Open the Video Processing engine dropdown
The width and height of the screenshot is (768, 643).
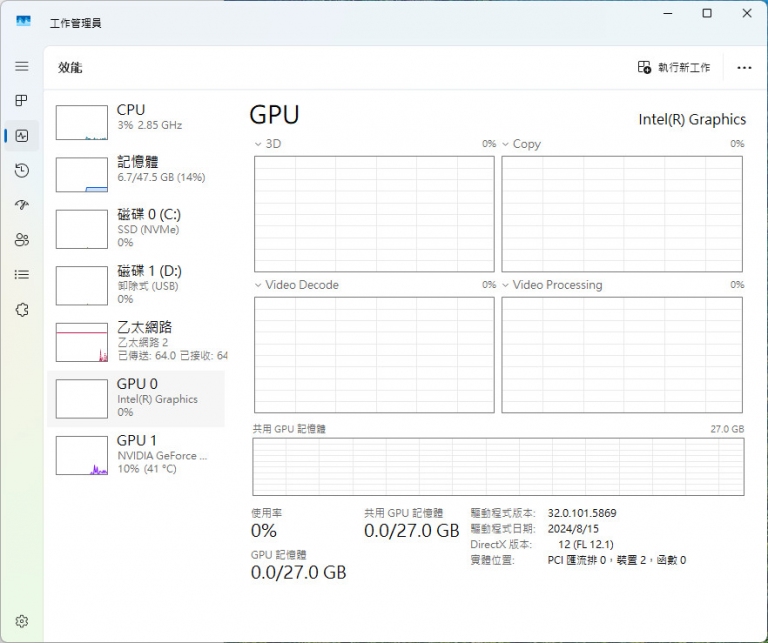(x=505, y=285)
